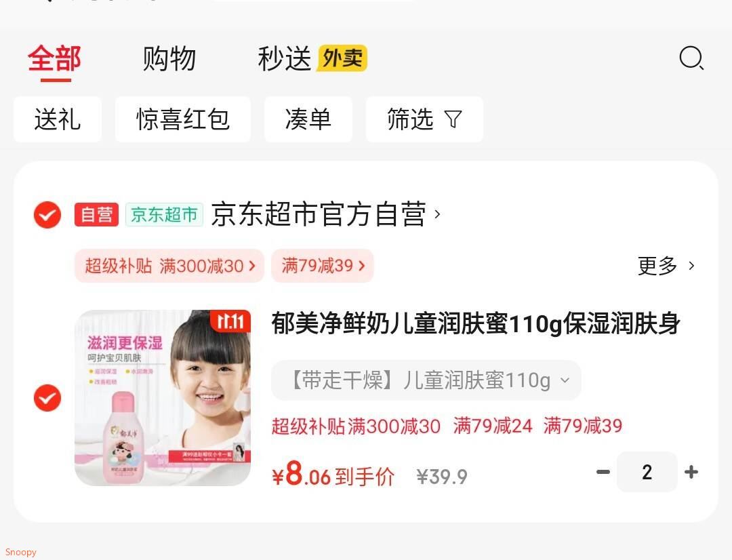Screen dimensions: 732x560
Task: Decrease quantity with the minus icon
Action: point(603,472)
